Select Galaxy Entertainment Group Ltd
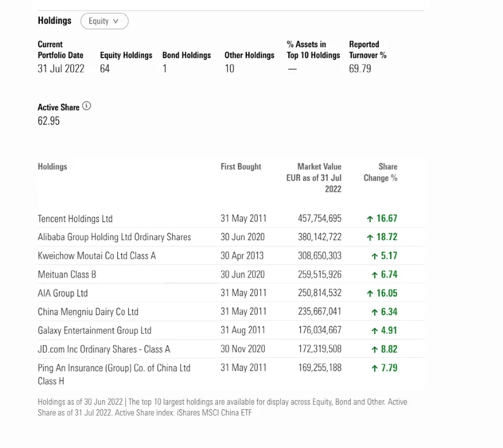 pos(95,330)
